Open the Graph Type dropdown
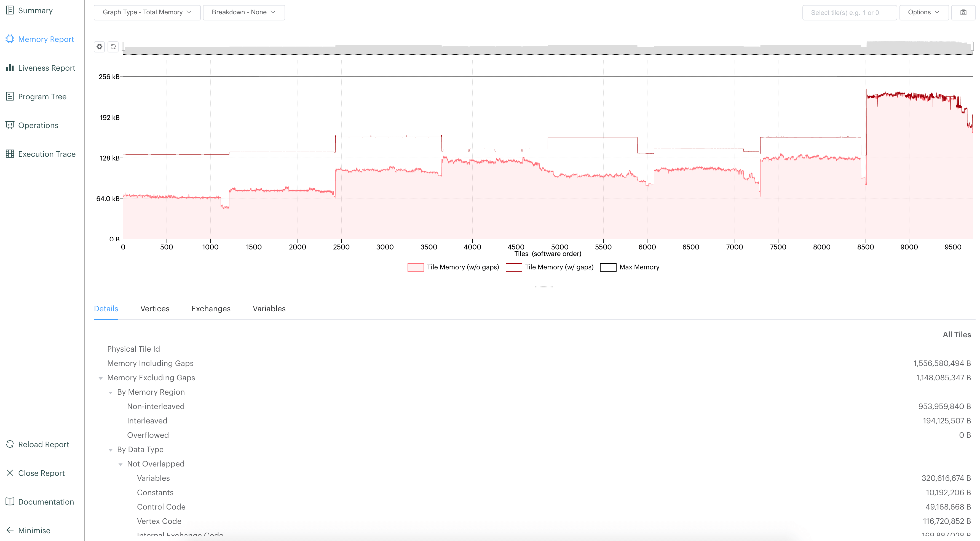This screenshot has height=541, width=980. pyautogui.click(x=147, y=12)
